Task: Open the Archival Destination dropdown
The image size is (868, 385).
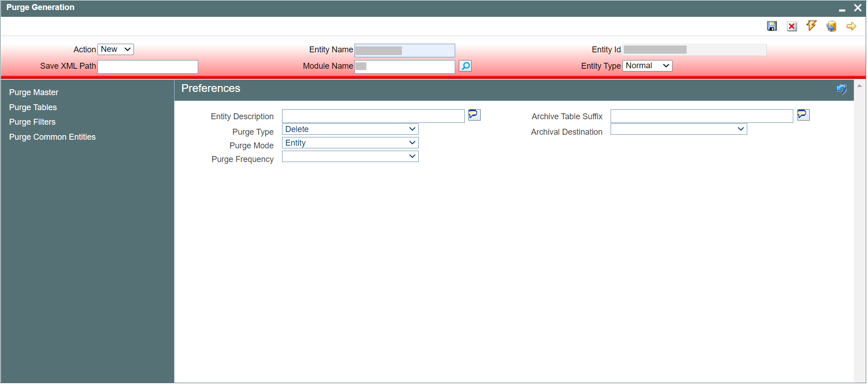Action: point(679,129)
